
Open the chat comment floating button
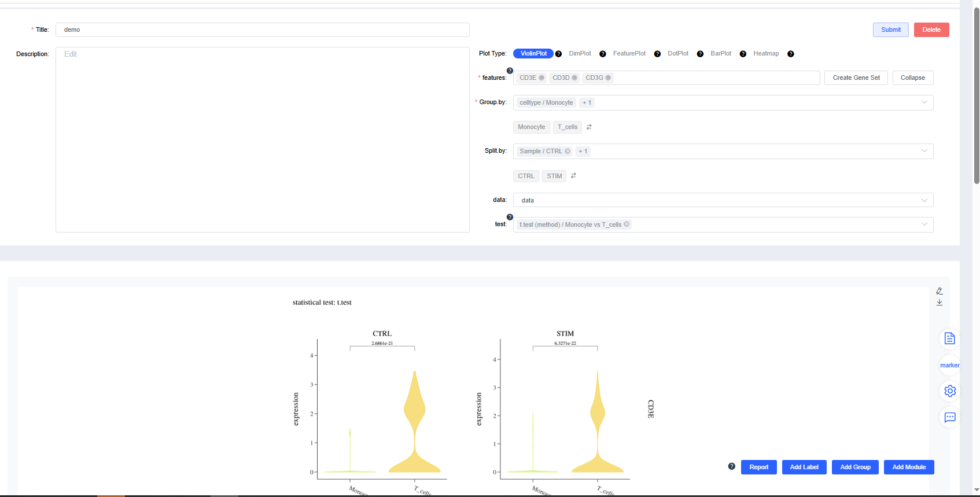tap(949, 417)
